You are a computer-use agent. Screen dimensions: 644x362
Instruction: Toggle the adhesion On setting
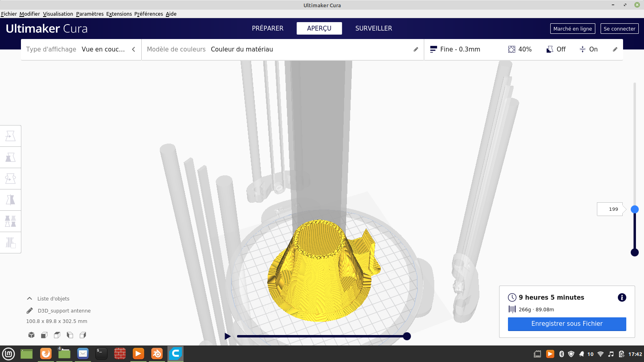click(588, 49)
